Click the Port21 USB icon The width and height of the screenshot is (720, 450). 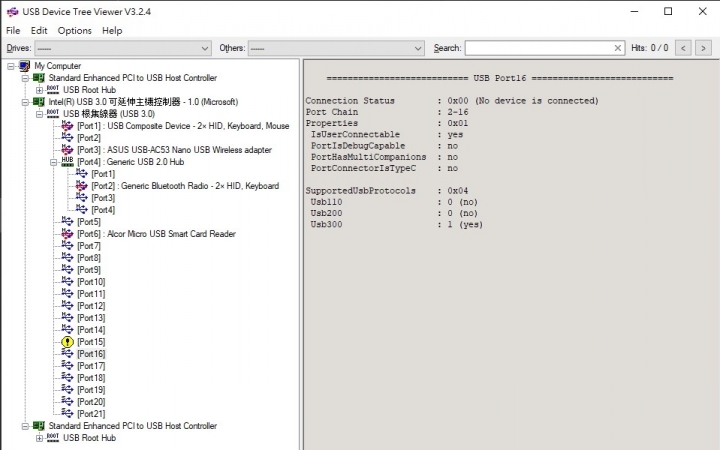click(x=67, y=413)
